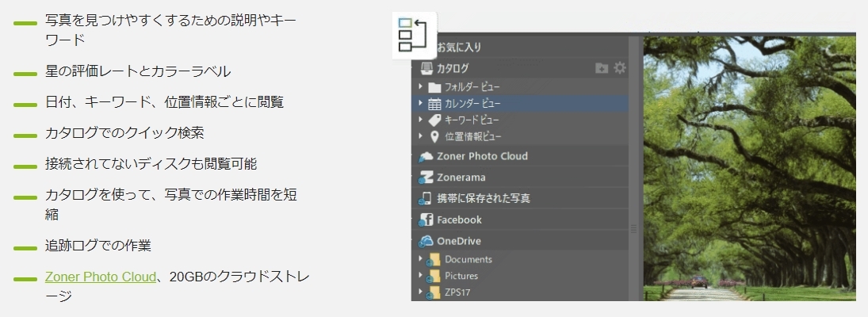
Task: Open the Pictures folder under OneDrive
Action: coord(461,276)
